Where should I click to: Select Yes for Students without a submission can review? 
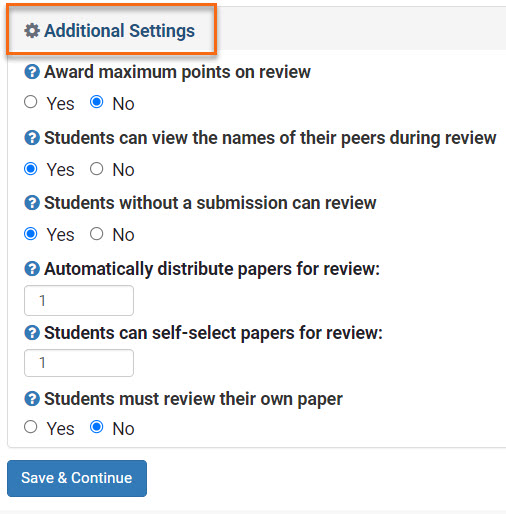coord(31,234)
